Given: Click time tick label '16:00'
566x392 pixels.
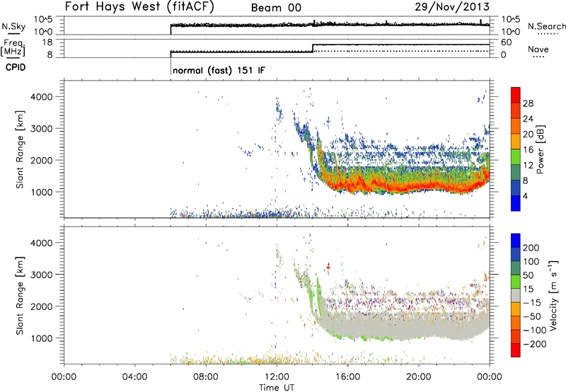Looking at the screenshot, I should [x=347, y=377].
